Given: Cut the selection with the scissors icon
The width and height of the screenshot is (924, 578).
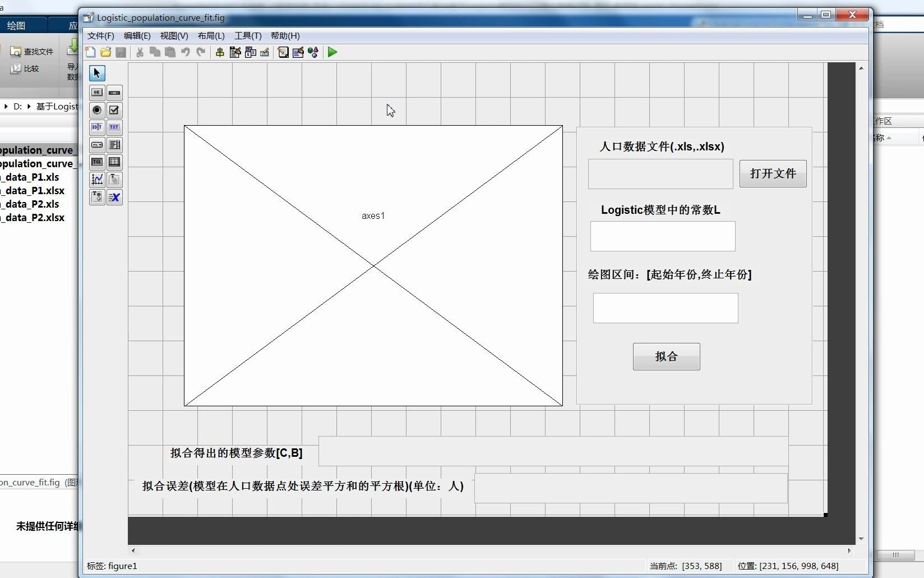Looking at the screenshot, I should [140, 52].
